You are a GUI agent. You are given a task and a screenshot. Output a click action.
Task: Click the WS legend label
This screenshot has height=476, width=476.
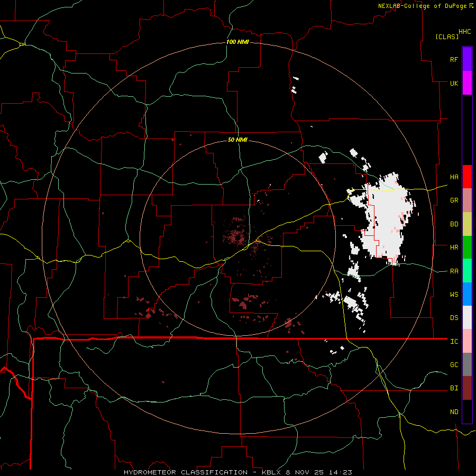[454, 295]
